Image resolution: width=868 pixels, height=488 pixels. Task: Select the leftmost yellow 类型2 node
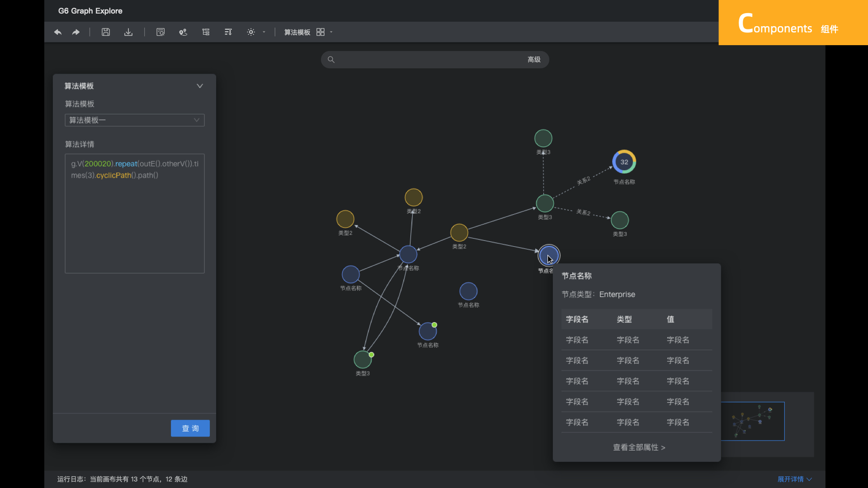[345, 219]
